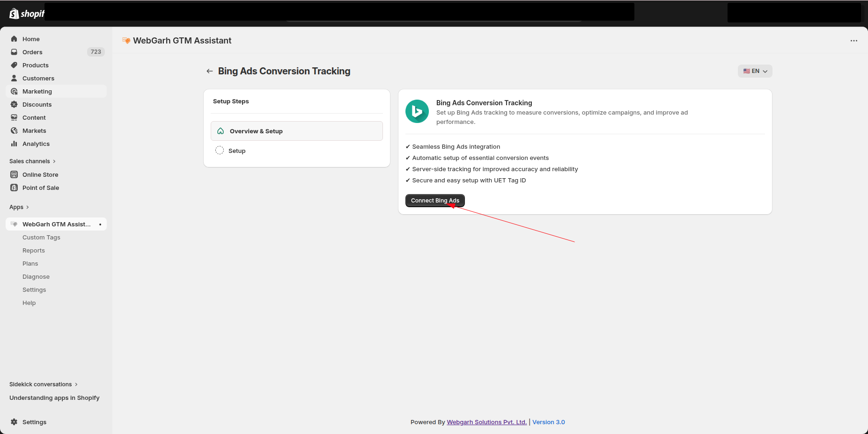Click the Content menu item label
Viewport: 868px width, 434px height.
coord(34,117)
